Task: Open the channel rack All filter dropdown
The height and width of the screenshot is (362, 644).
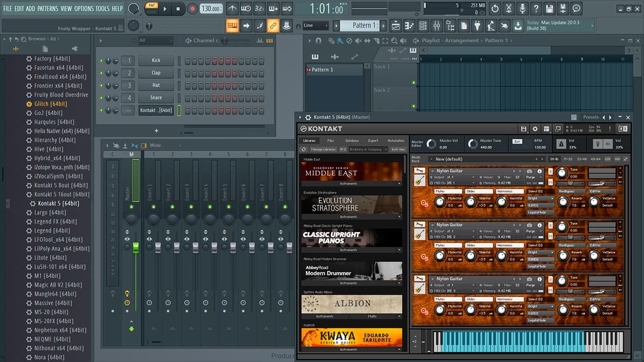Action: click(x=157, y=41)
